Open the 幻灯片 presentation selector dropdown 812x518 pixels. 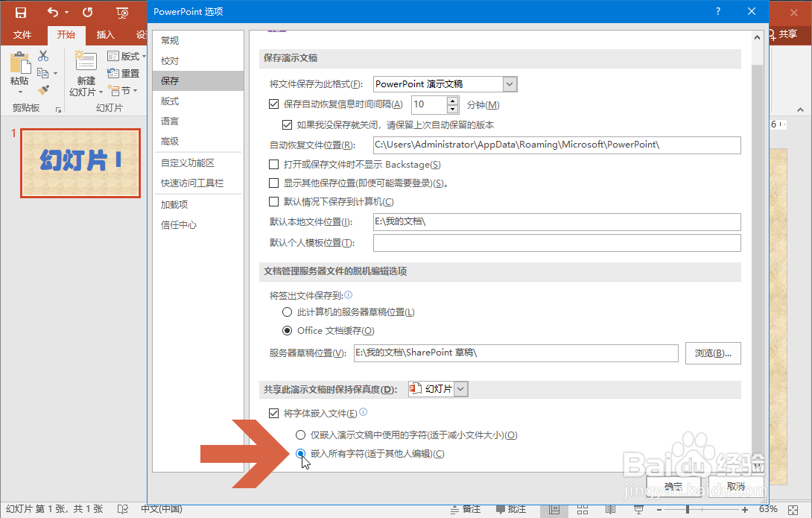tap(460, 388)
